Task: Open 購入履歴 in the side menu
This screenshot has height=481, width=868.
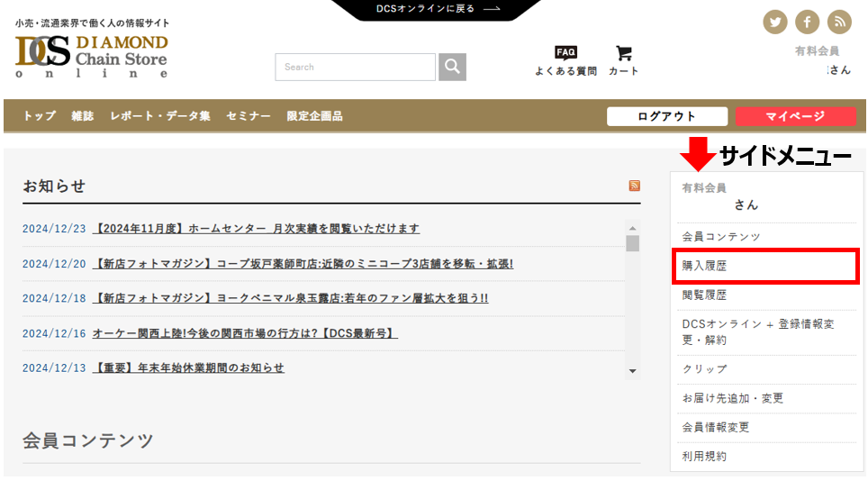Action: pyautogui.click(x=704, y=267)
